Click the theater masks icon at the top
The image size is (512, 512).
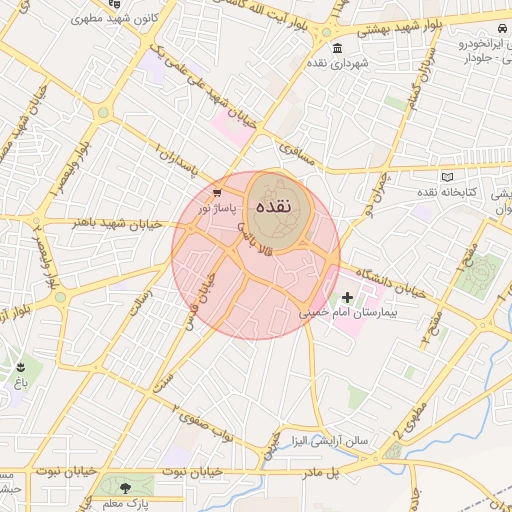[x=115, y=3]
